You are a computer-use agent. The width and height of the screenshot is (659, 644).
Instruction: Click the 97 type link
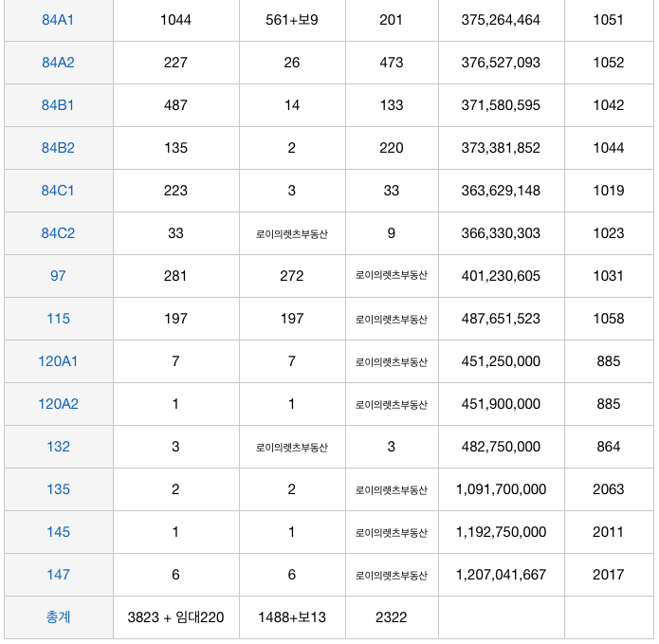point(58,276)
